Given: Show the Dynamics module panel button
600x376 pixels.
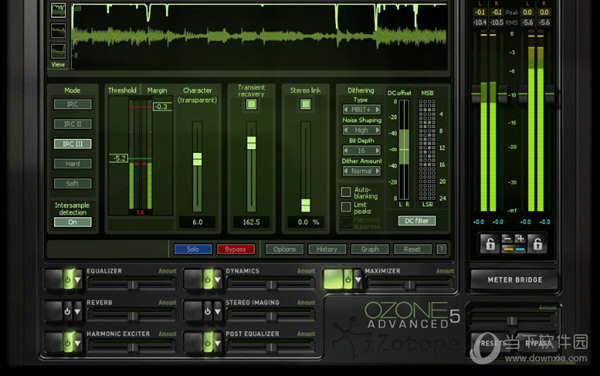Looking at the screenshot, I should tap(194, 280).
